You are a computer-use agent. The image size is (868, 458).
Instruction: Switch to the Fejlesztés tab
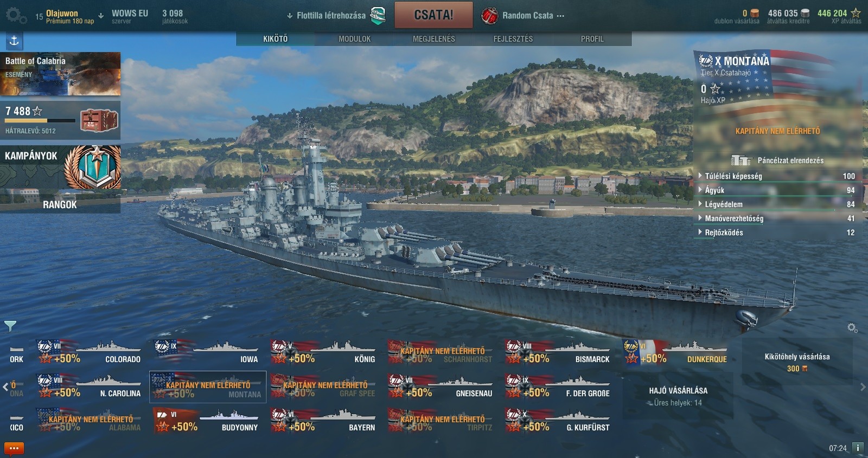[513, 39]
